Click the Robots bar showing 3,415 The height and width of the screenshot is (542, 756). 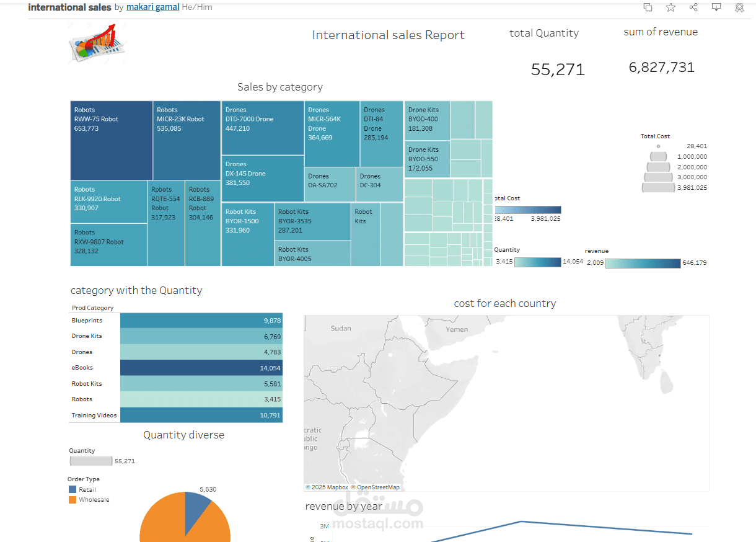tap(201, 399)
